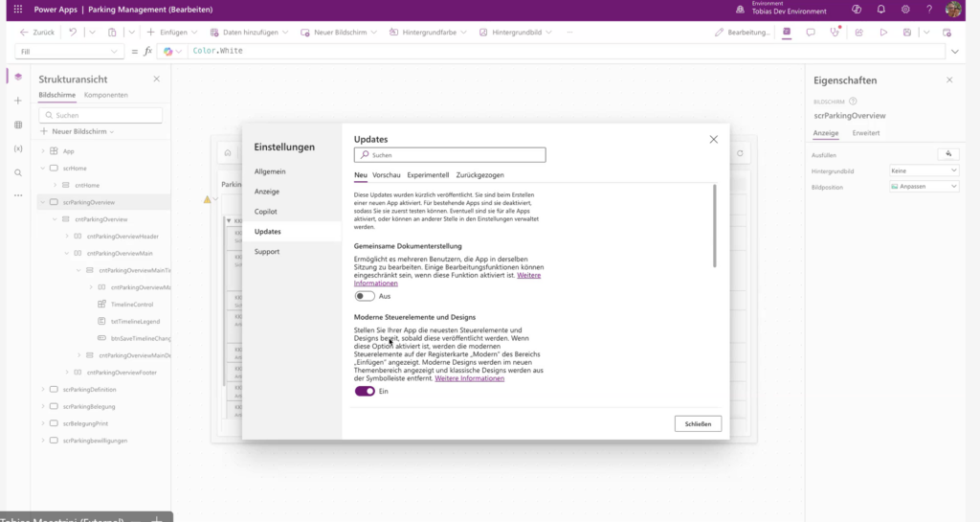Image resolution: width=980 pixels, height=522 pixels.
Task: Click the fill color picker in Eigenschaften
Action: [947, 153]
